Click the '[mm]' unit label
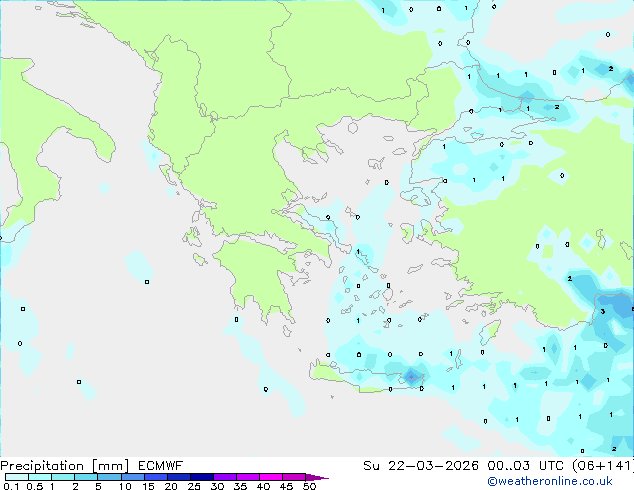The image size is (634, 490). click(110, 466)
